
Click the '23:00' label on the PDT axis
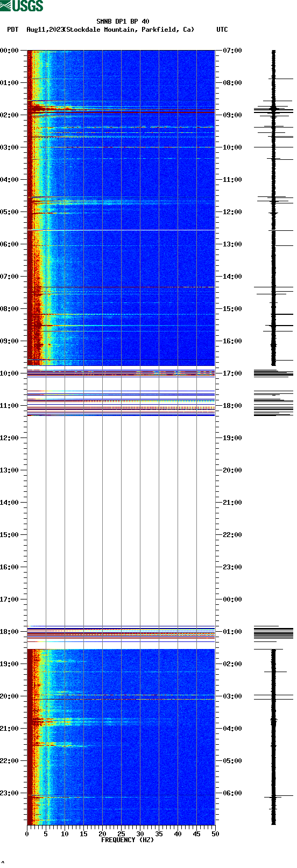point(9,793)
